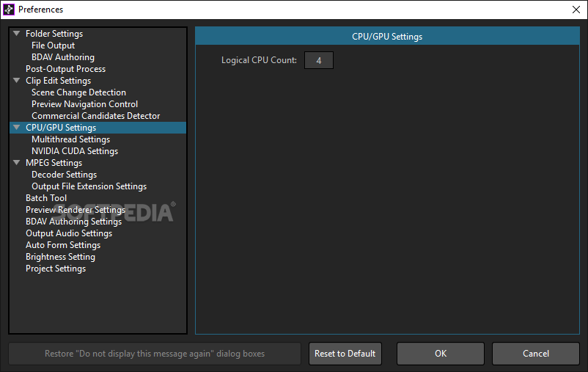Restore 'Do not display this message again' dialogs
The image size is (588, 372).
coord(155,354)
